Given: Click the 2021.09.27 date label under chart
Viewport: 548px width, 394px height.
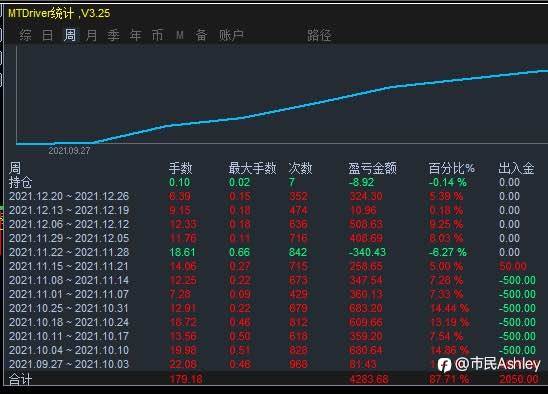Looking at the screenshot, I should coord(69,151).
